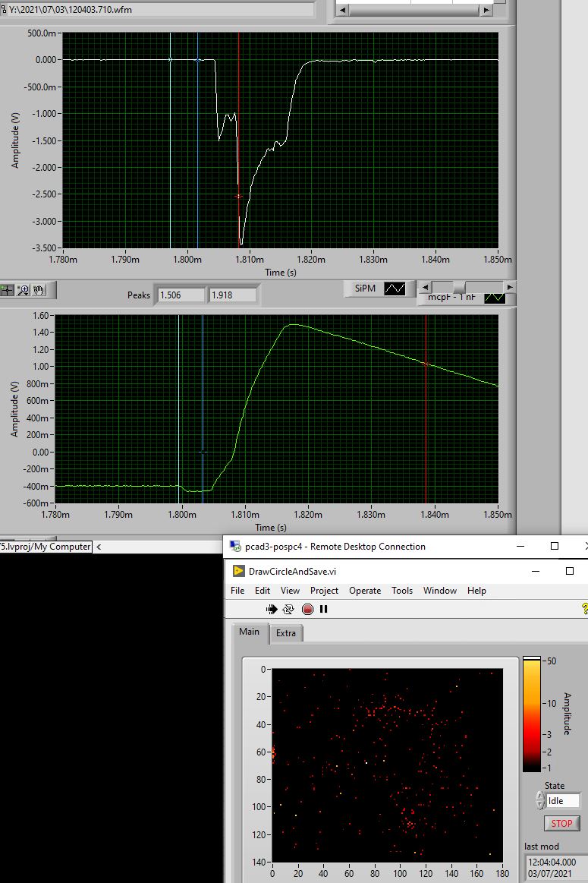Select the zoom magnifier tool in graph palette
588x883 pixels.
click(x=23, y=289)
